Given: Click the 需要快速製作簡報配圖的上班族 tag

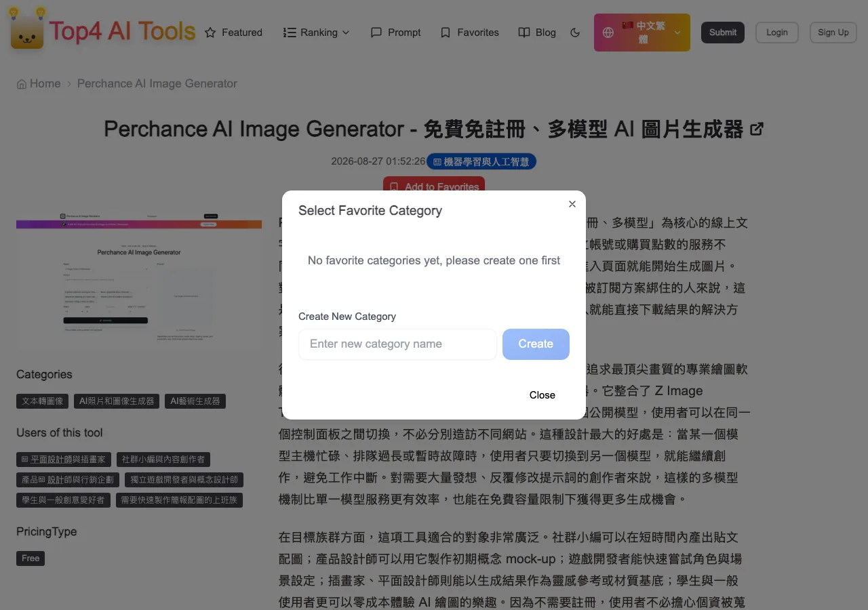Looking at the screenshot, I should [x=179, y=500].
